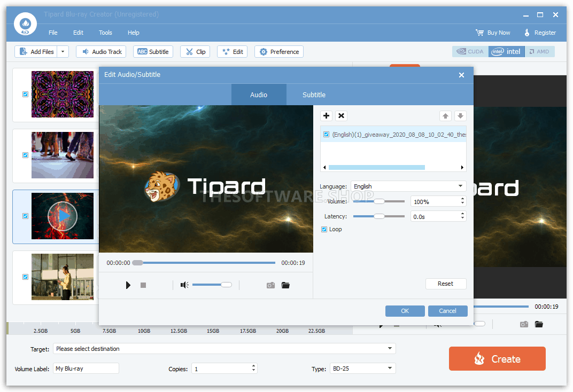
Task: Close the Edit Audio/Subtitle dialog
Action: [x=461, y=75]
